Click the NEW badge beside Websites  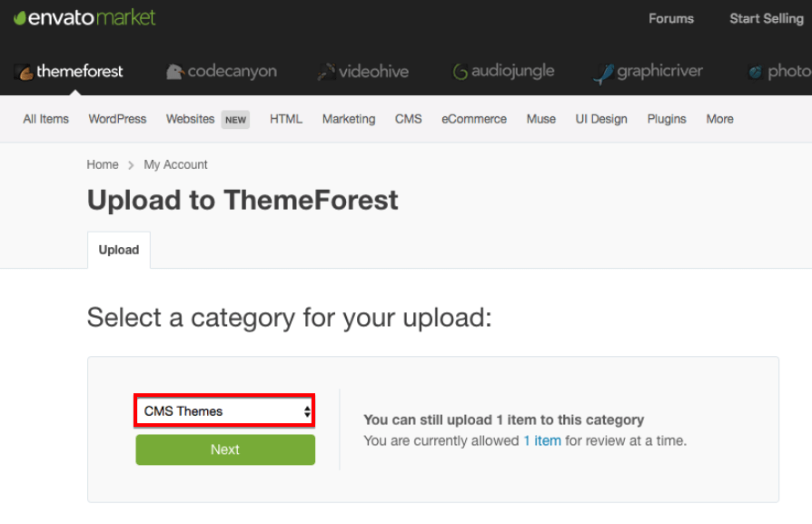tap(235, 120)
